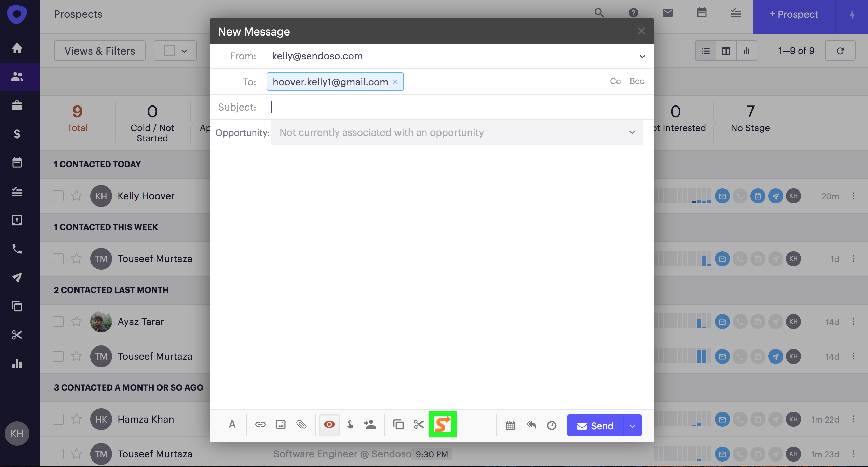Click the Sendoso plugin icon in toolbar
The image size is (868, 467).
pos(442,425)
